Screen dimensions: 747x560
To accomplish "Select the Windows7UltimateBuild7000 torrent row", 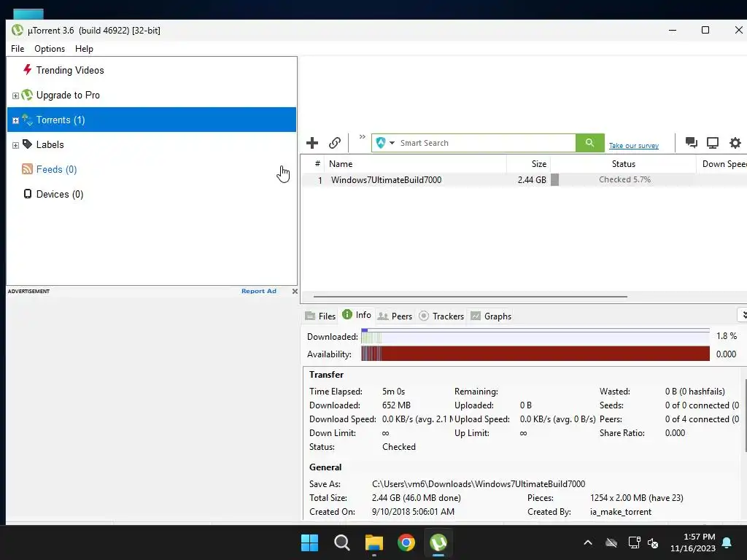I will click(524, 180).
